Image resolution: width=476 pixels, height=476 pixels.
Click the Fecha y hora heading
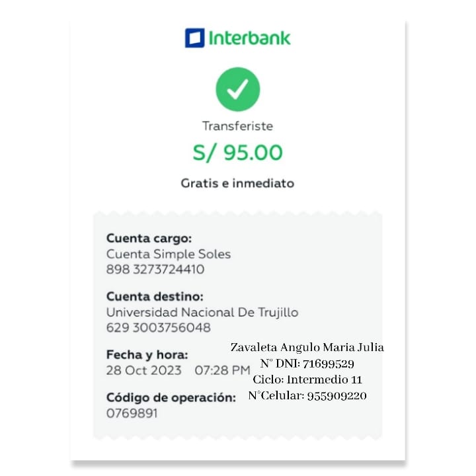pos(147,355)
